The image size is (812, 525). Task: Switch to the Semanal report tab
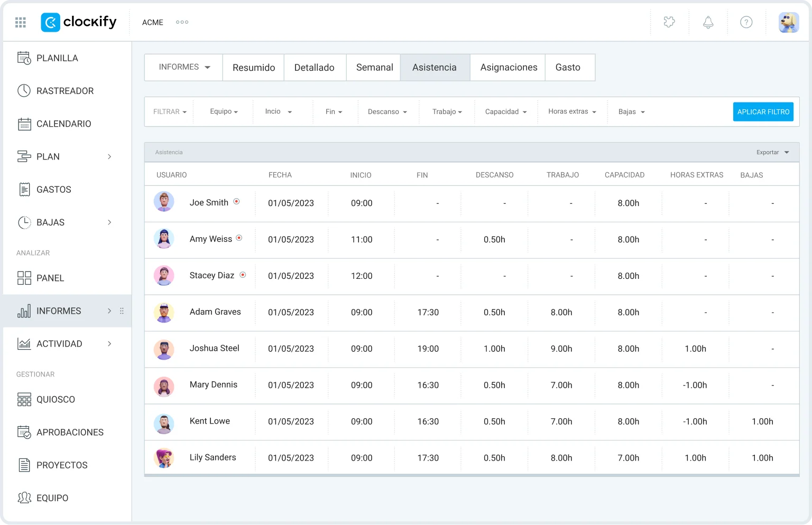tap(374, 68)
